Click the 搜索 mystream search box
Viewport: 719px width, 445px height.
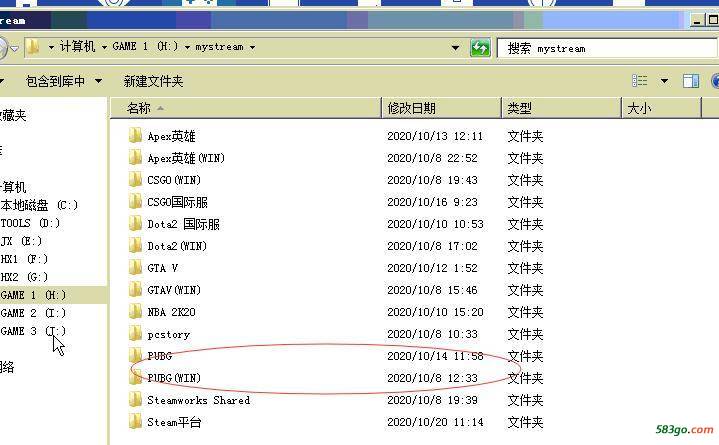(x=608, y=48)
